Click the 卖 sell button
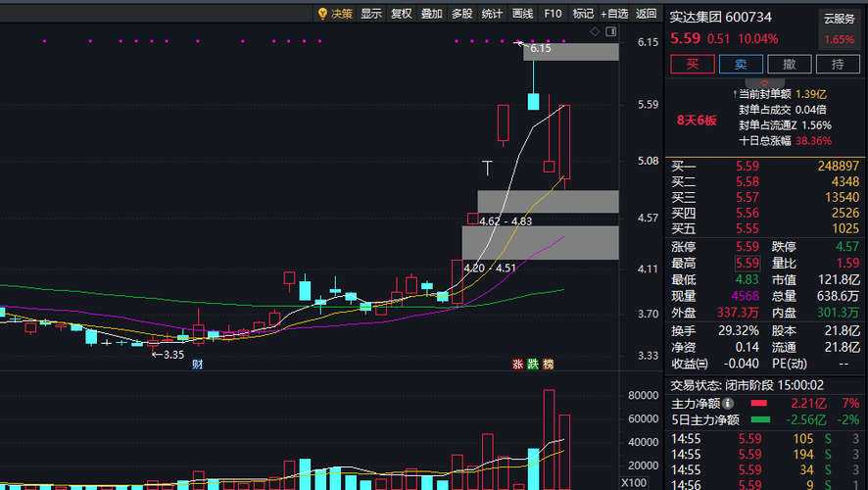Image resolution: width=868 pixels, height=490 pixels. 741,65
